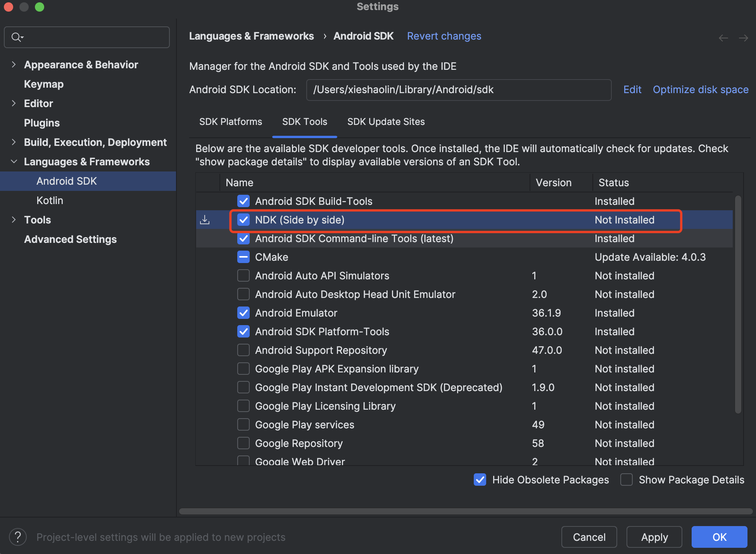Viewport: 756px width, 554px height.
Task: Uncheck Android SDK Platform-Tools checkbox
Action: tap(243, 332)
